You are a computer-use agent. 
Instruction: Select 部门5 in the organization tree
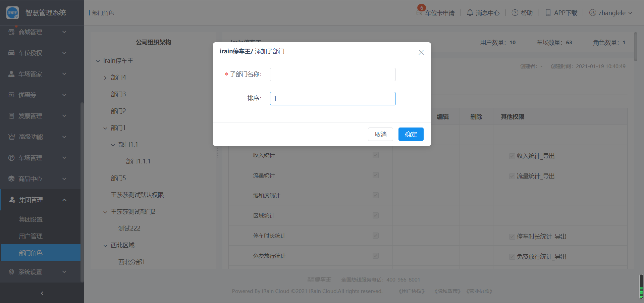tap(118, 178)
